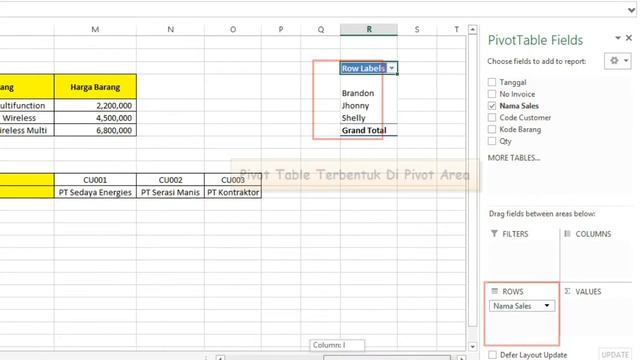Select the CU003 cell

(233, 180)
